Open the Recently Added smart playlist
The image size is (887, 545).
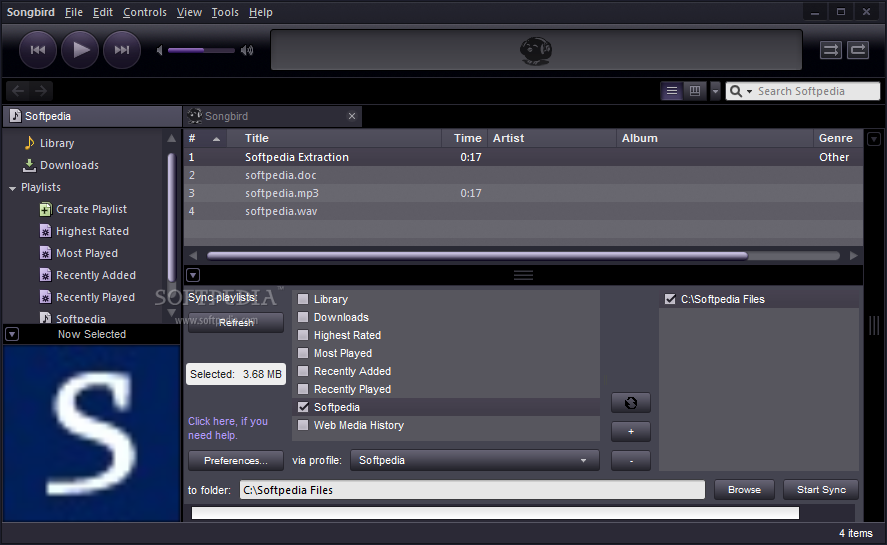coord(96,276)
